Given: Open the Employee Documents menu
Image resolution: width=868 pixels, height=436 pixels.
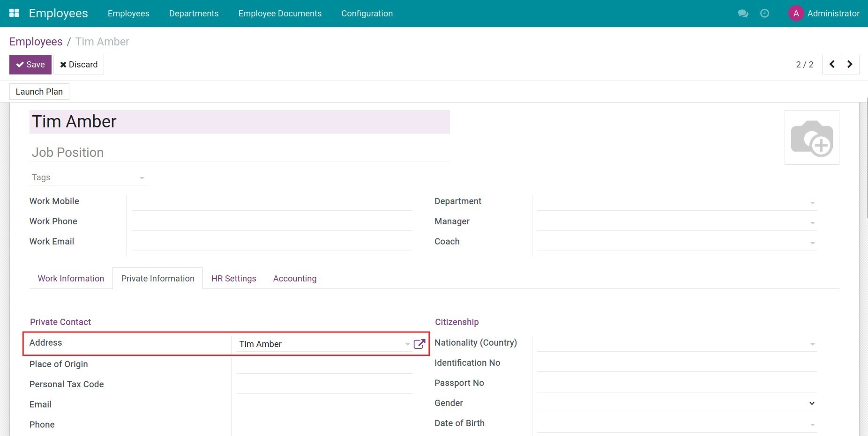Looking at the screenshot, I should [x=280, y=13].
